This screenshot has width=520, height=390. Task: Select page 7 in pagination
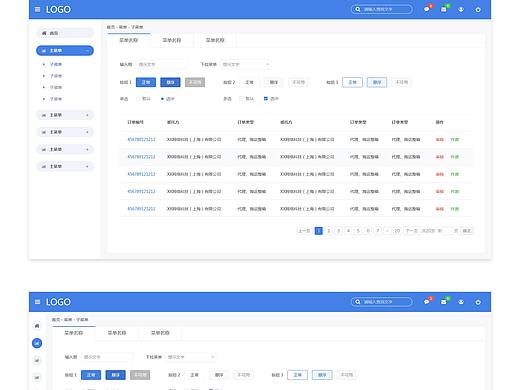point(378,231)
